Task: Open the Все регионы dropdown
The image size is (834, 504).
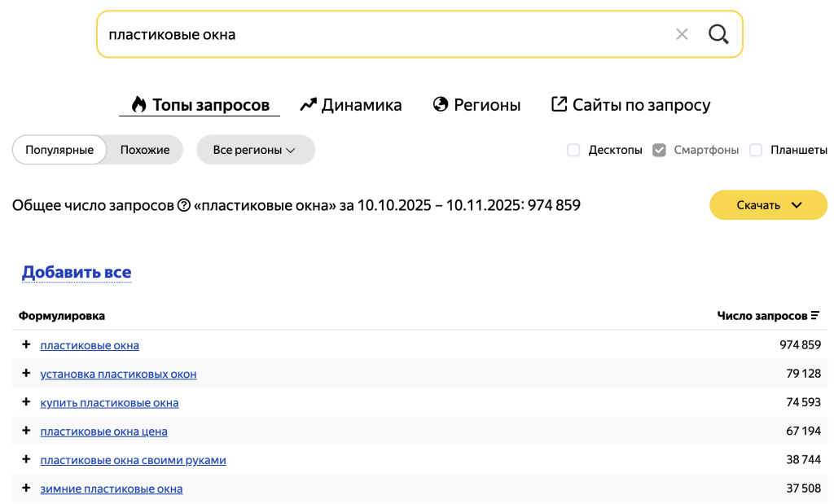Action: point(255,150)
